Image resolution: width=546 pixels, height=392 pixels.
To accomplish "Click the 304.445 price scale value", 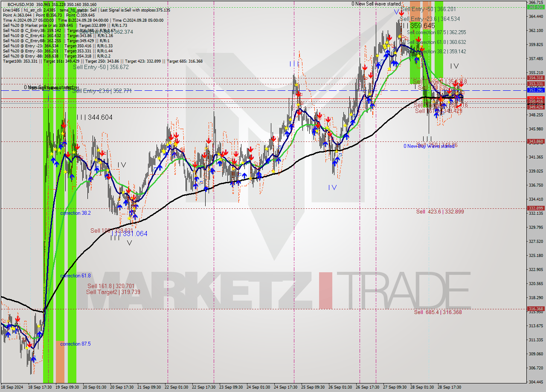I will point(536,382).
